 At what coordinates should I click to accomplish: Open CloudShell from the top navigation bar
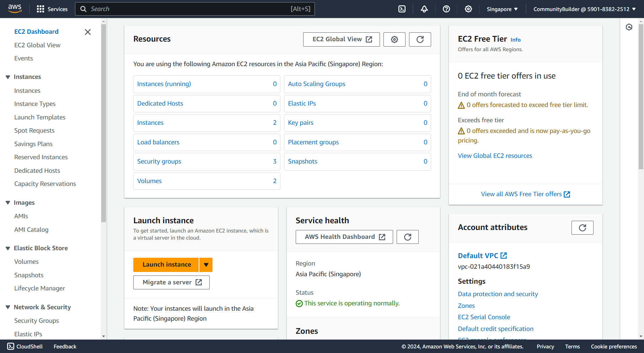click(402, 9)
